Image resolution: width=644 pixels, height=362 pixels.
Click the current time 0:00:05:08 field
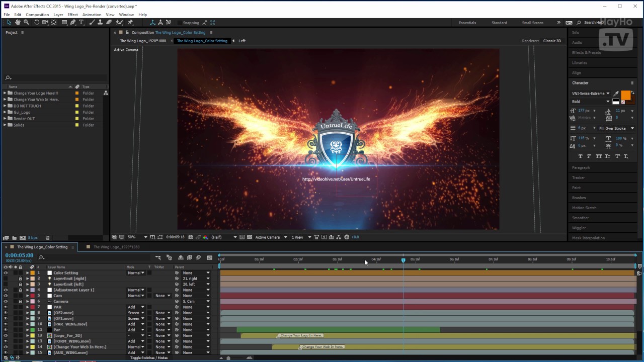coord(20,255)
